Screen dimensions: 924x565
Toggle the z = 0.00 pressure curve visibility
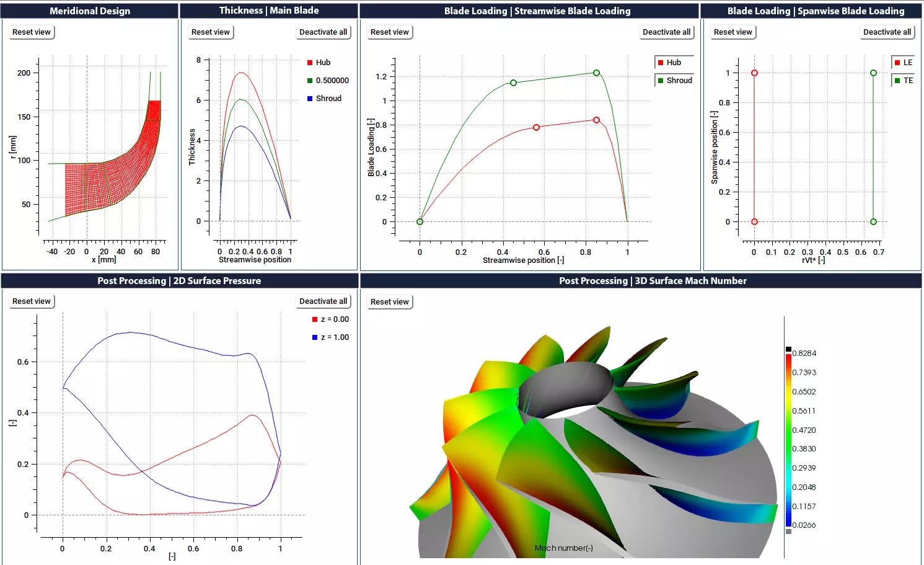315,319
